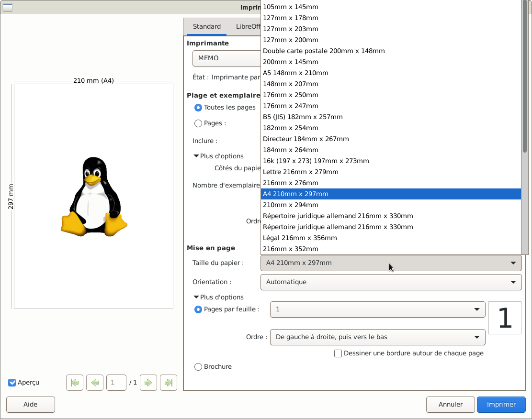This screenshot has width=532, height=419.
Task: Pick 176mm x 250mm paper size
Action: click(x=391, y=95)
